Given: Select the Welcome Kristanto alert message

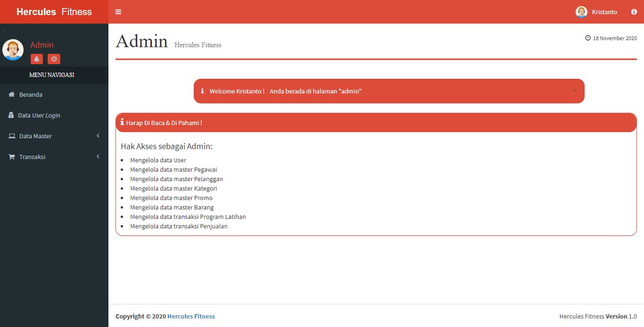Looking at the screenshot, I should [285, 91].
